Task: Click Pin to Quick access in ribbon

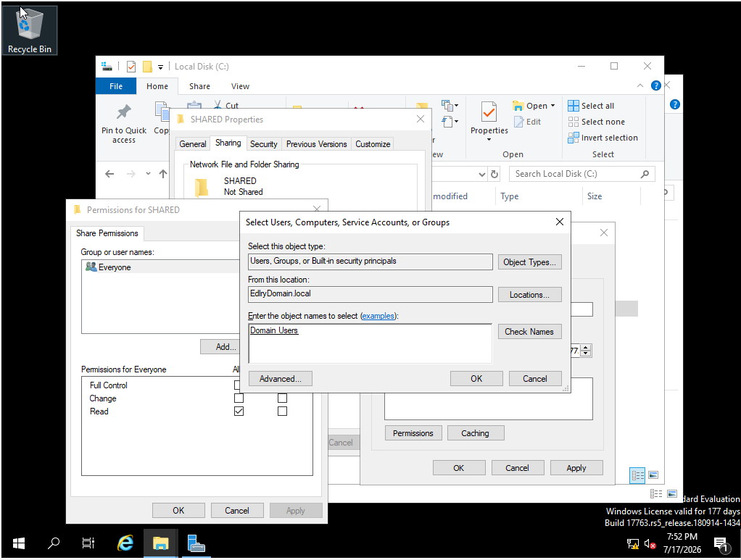Action: (x=124, y=124)
